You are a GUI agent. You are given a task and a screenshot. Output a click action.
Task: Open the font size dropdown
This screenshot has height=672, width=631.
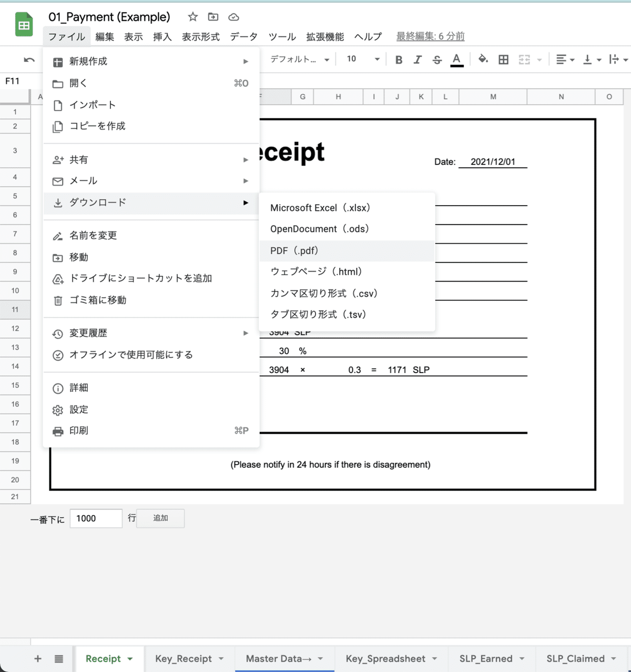coord(363,59)
